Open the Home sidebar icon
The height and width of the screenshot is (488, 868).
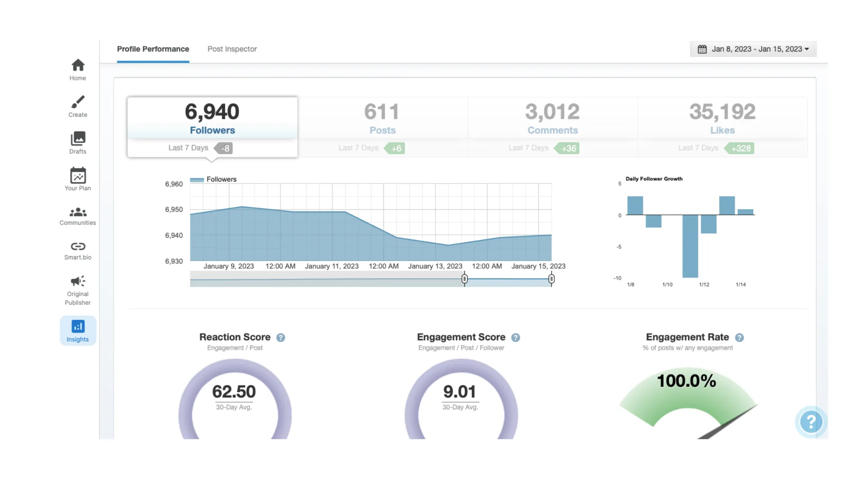[x=78, y=65]
